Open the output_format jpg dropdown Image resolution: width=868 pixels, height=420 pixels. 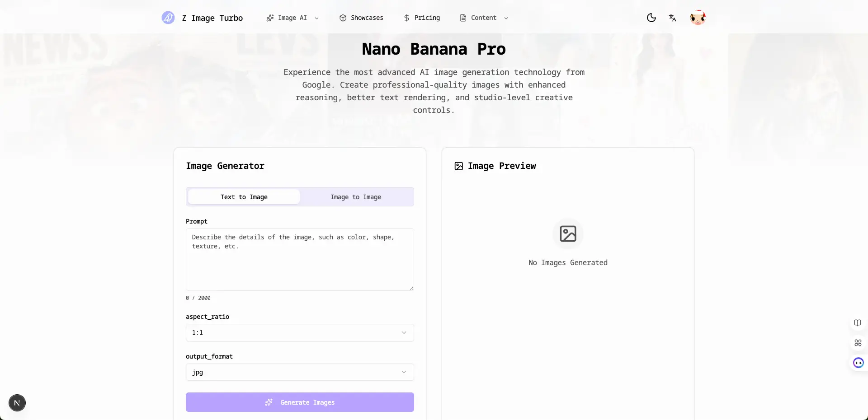[x=300, y=372]
